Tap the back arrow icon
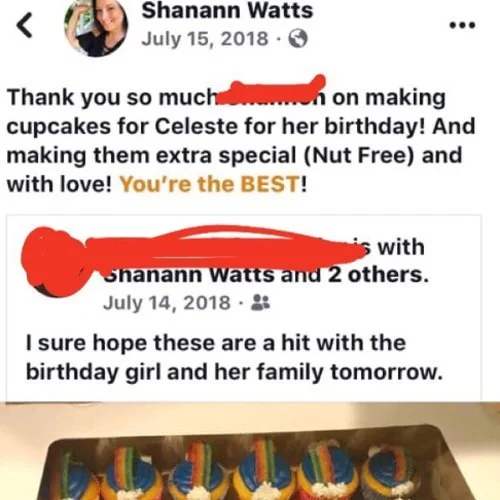This screenshot has height=500, width=500. [25, 25]
